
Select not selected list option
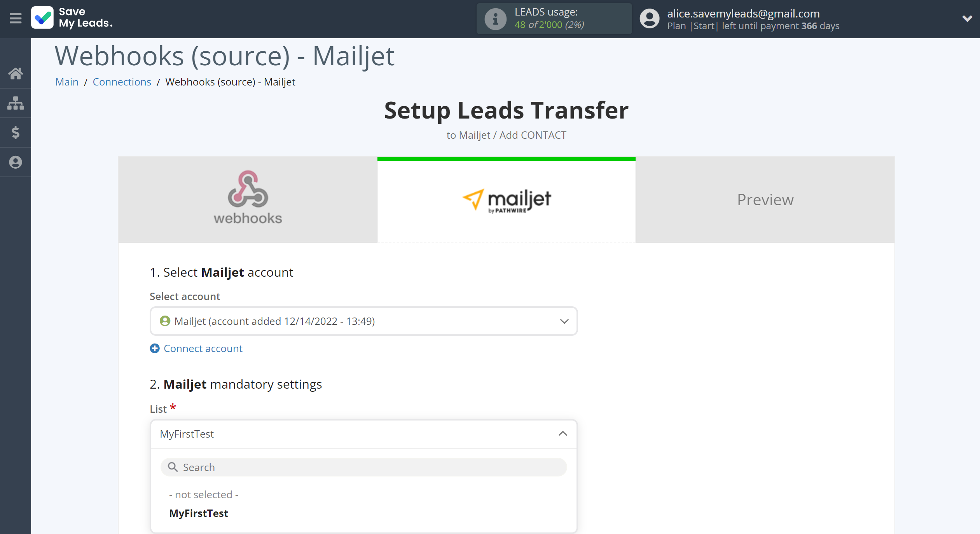point(204,494)
